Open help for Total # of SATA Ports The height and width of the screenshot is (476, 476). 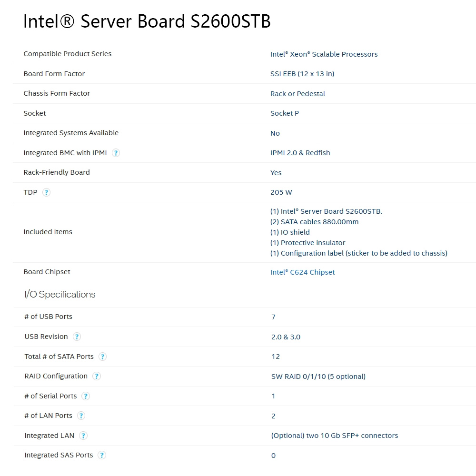(103, 357)
